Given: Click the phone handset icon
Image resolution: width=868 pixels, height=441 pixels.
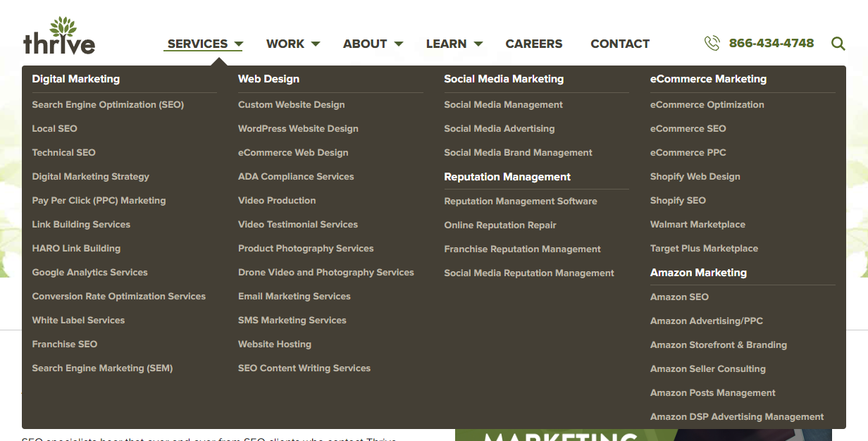Looking at the screenshot, I should 712,44.
